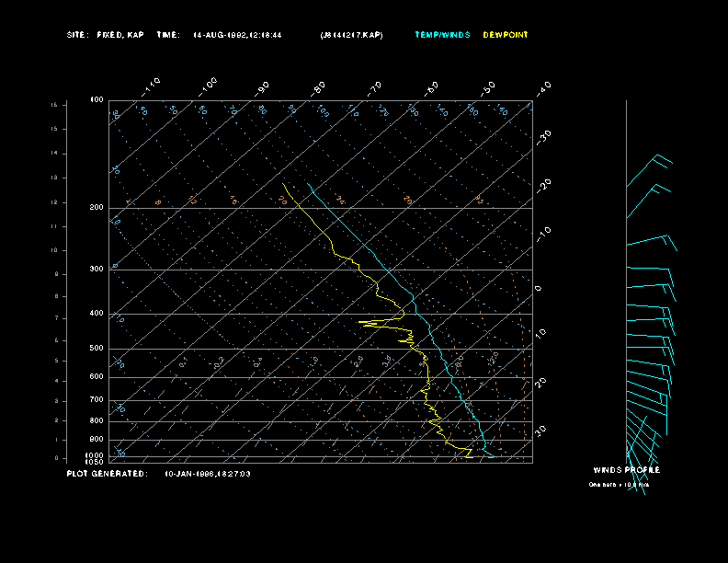Click the -110 temperature label on top axis
The image size is (728, 563).
151,87
